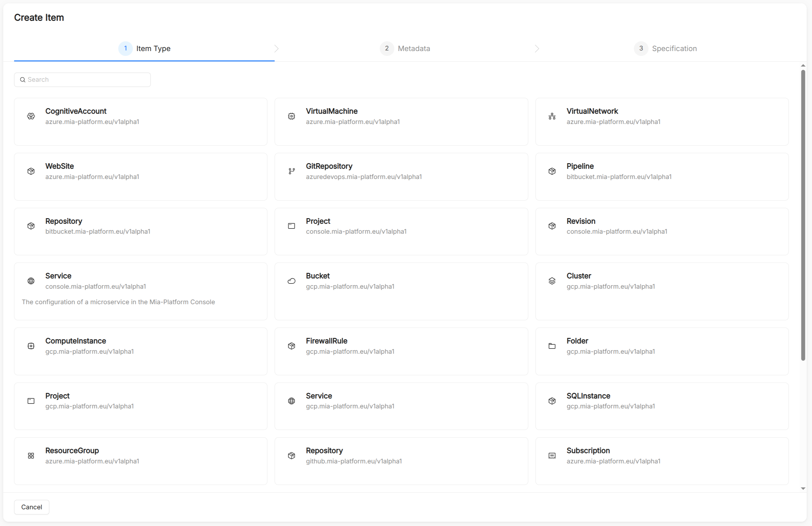Click the grid icon beside ResourceGroup
Screen dimensions: 812x526
(31, 456)
